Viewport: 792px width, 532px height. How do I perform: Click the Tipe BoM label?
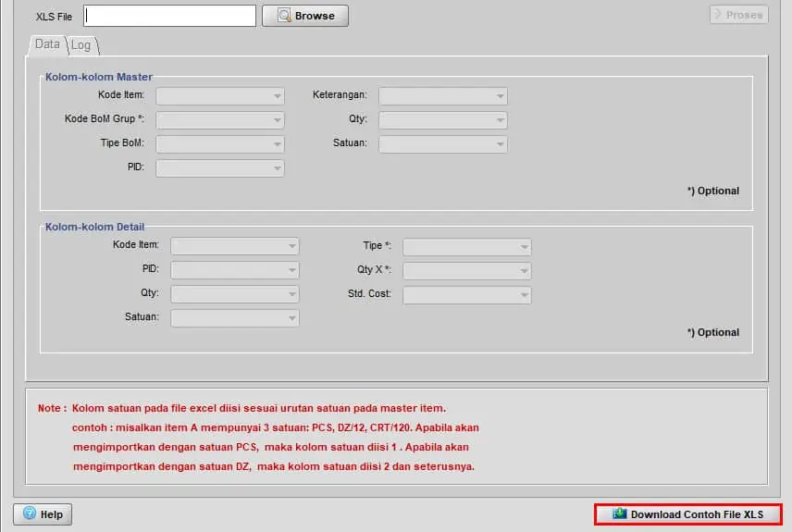pos(122,143)
